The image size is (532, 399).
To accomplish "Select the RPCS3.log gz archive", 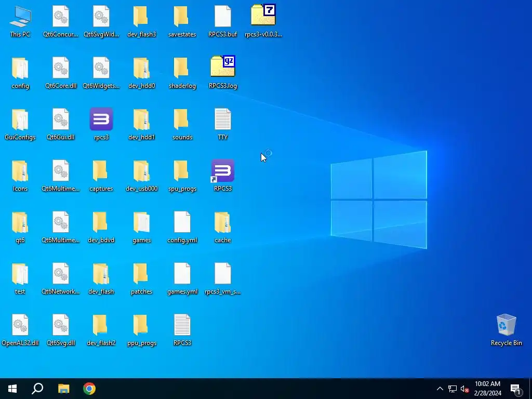I will [222, 73].
